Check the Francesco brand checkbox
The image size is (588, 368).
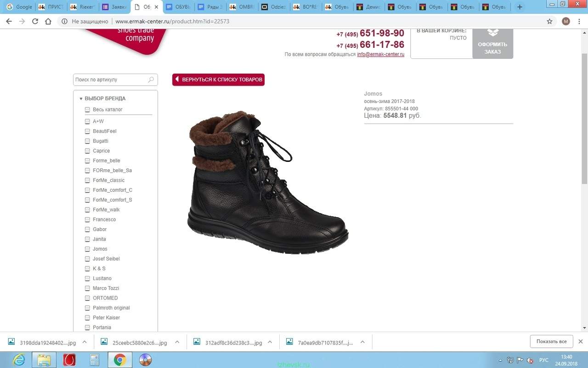87,219
